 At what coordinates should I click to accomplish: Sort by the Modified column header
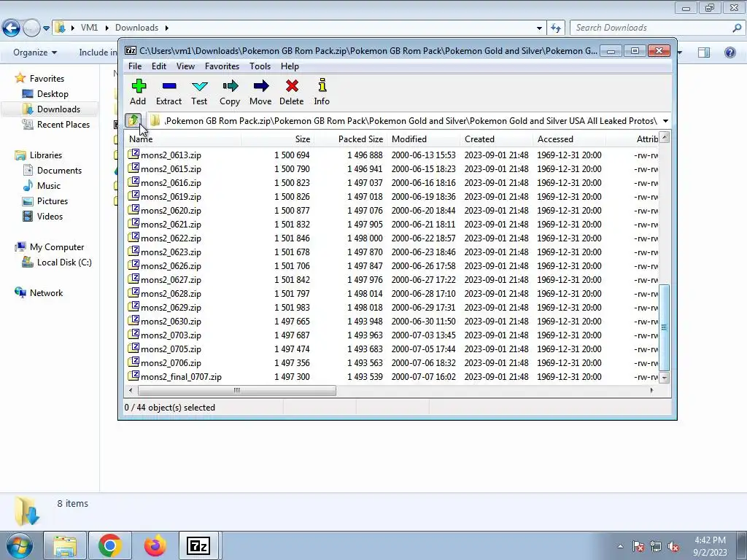point(424,139)
